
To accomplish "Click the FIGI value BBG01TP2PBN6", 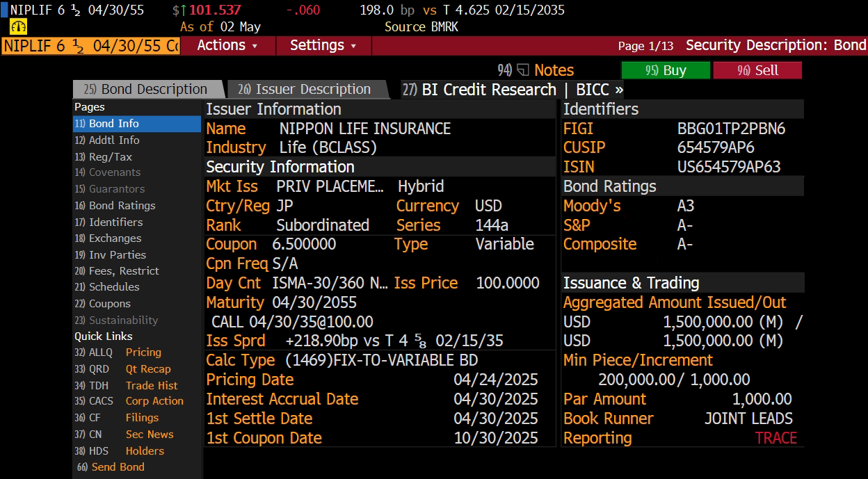I will (731, 129).
